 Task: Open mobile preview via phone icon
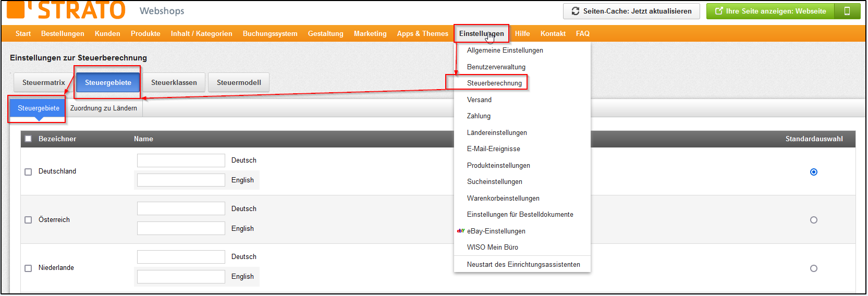click(847, 11)
